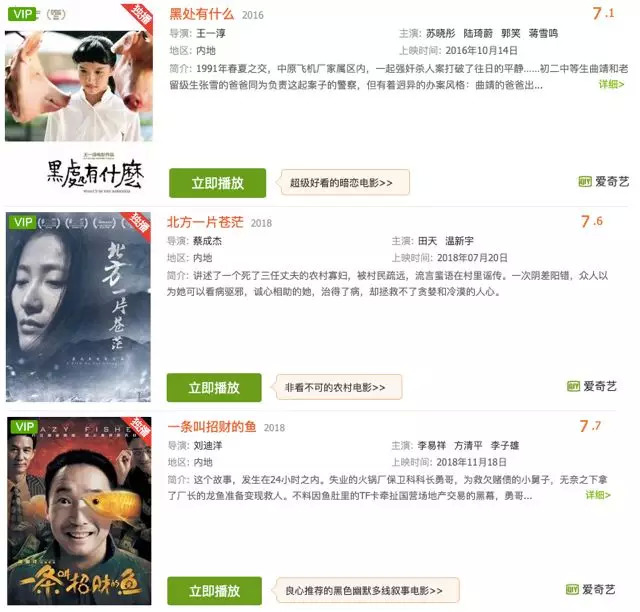Play 黑处有什么 with 立即播放 button

click(218, 183)
